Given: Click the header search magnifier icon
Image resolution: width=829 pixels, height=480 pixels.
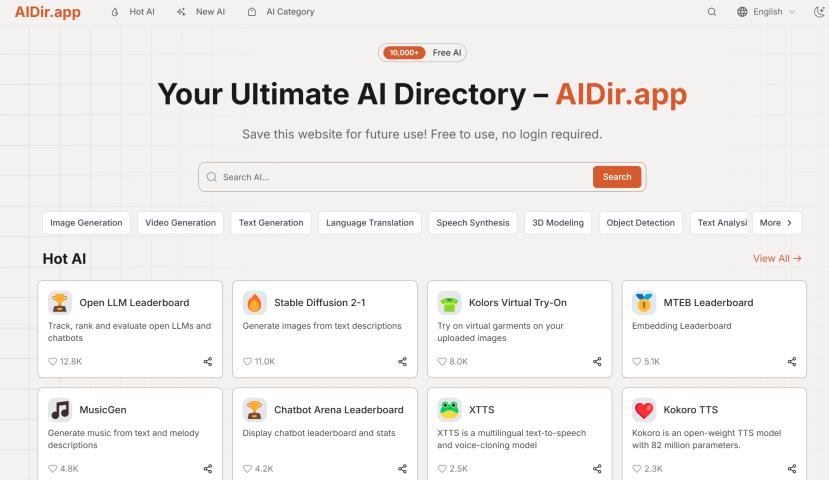Looking at the screenshot, I should 712,12.
